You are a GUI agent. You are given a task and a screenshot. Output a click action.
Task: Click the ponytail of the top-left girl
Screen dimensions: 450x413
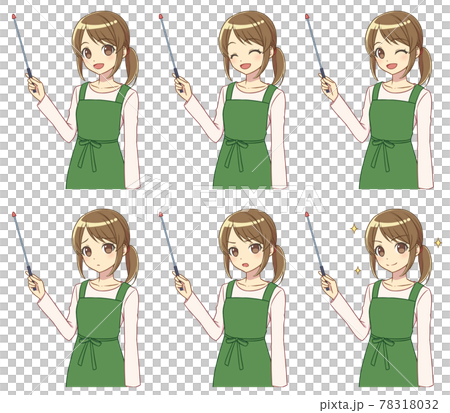132,66
